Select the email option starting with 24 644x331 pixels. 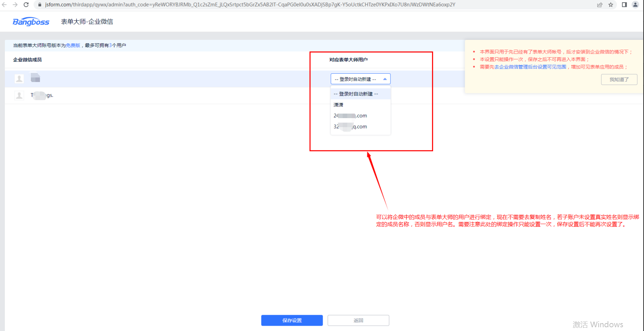[x=350, y=116]
